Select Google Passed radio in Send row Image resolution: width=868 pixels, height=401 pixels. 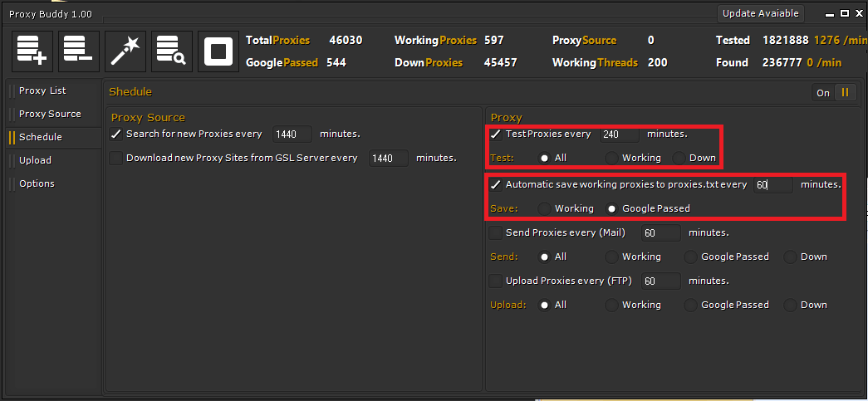691,257
